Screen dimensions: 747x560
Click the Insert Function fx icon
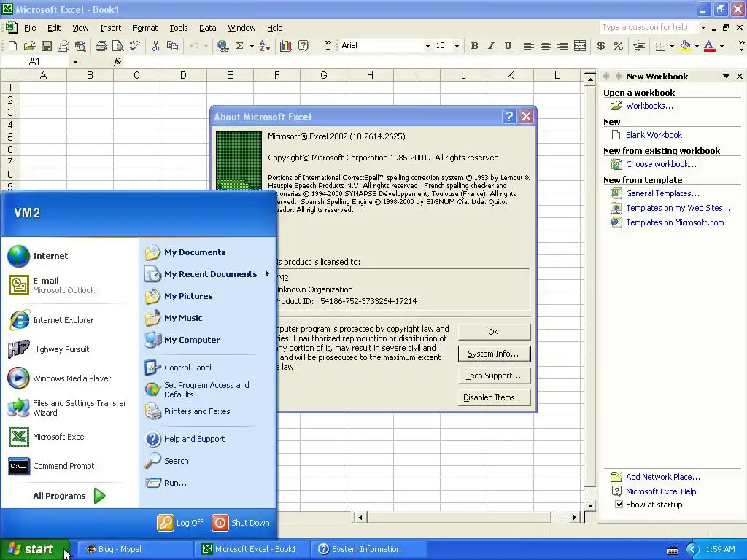(117, 61)
